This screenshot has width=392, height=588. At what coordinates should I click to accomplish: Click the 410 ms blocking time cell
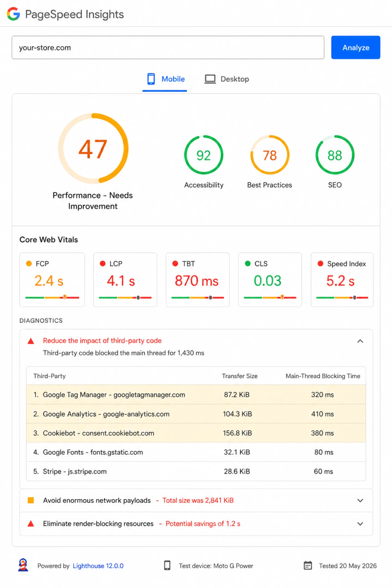coord(323,414)
